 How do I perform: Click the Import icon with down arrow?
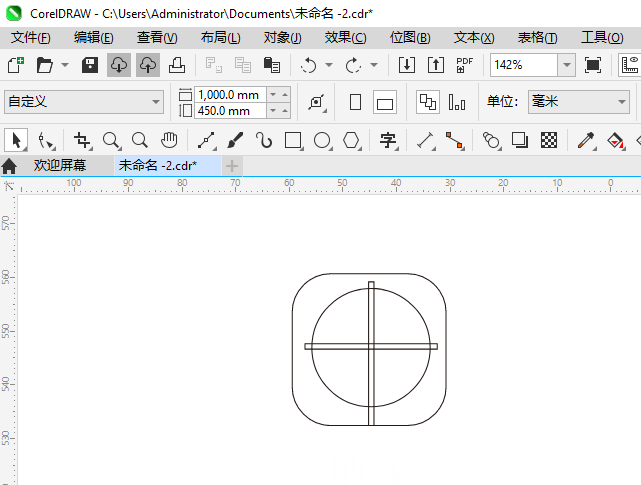[407, 65]
